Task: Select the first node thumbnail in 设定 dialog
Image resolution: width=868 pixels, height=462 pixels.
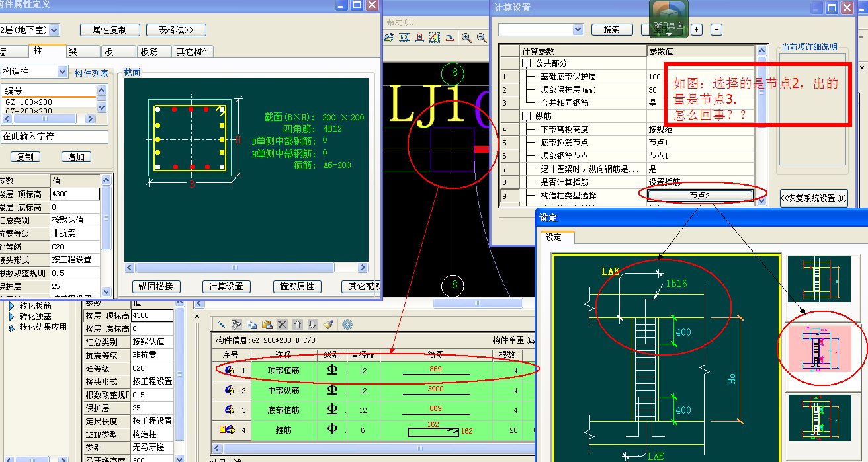Action: coord(820,279)
